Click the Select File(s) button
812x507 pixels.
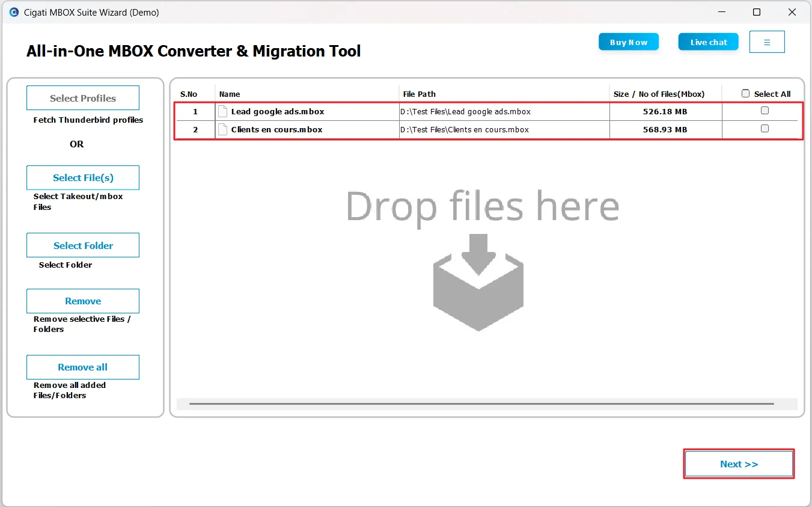coord(83,177)
